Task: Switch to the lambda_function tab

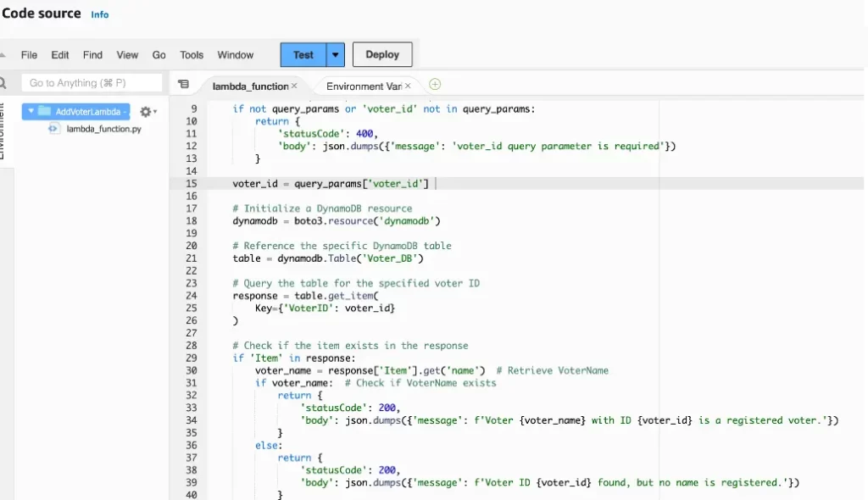Action: pos(250,86)
